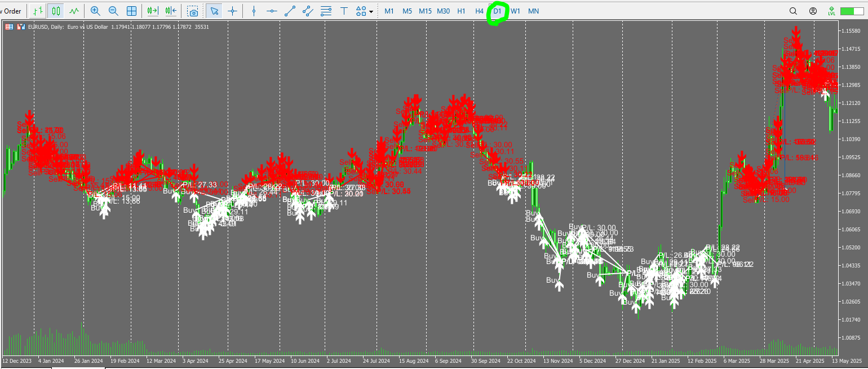868x369 pixels.
Task: Select the crosshair cursor tool
Action: tap(233, 11)
